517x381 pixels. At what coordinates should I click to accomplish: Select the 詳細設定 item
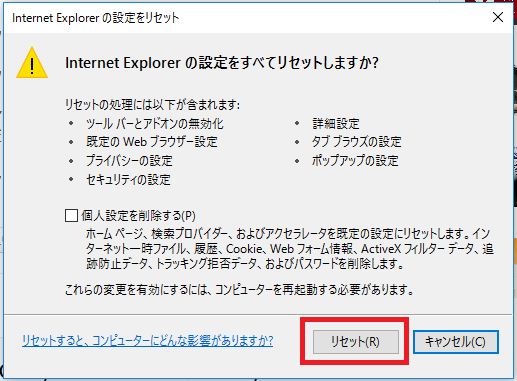coord(336,124)
